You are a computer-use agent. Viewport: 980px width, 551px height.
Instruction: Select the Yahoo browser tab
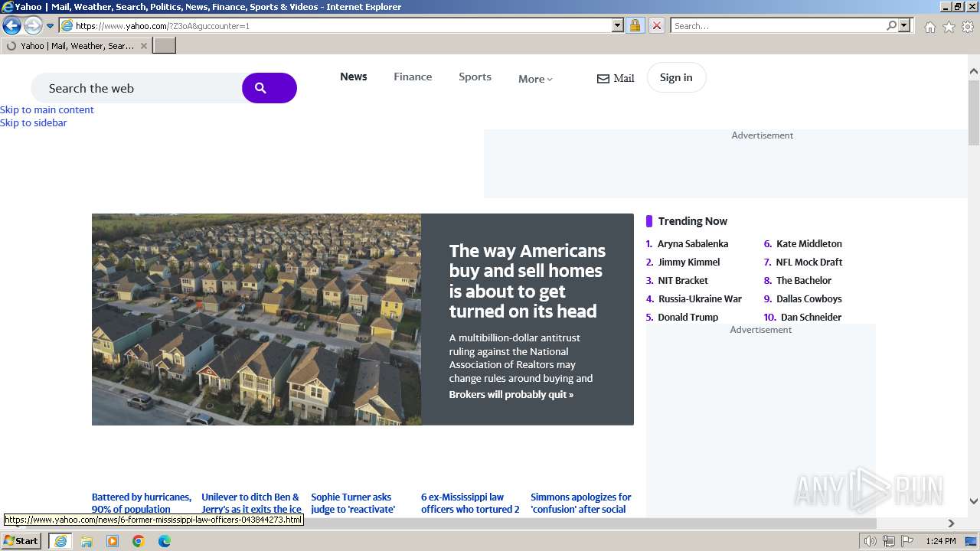click(x=77, y=46)
